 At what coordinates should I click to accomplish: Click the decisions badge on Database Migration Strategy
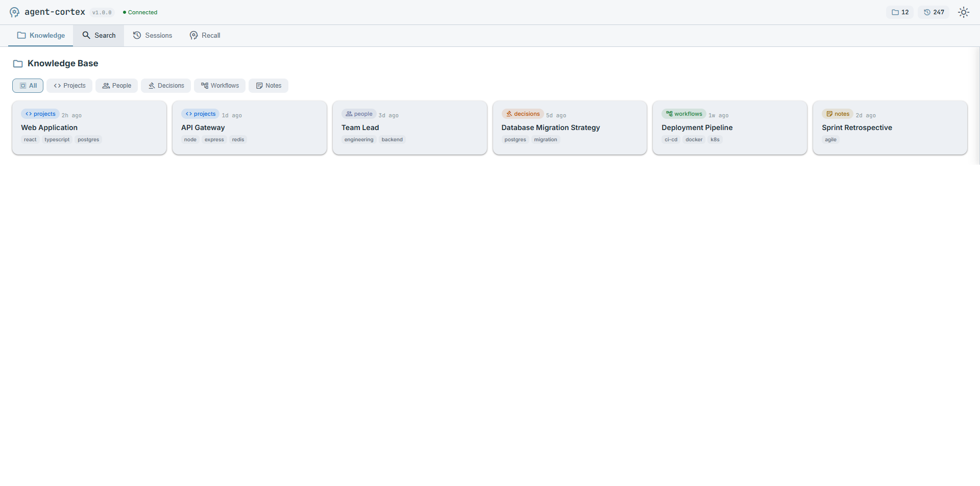pyautogui.click(x=523, y=114)
